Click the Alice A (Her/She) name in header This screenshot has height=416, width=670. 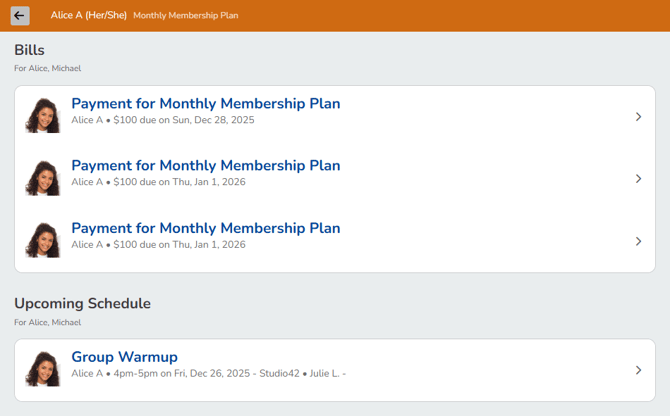pyautogui.click(x=88, y=16)
